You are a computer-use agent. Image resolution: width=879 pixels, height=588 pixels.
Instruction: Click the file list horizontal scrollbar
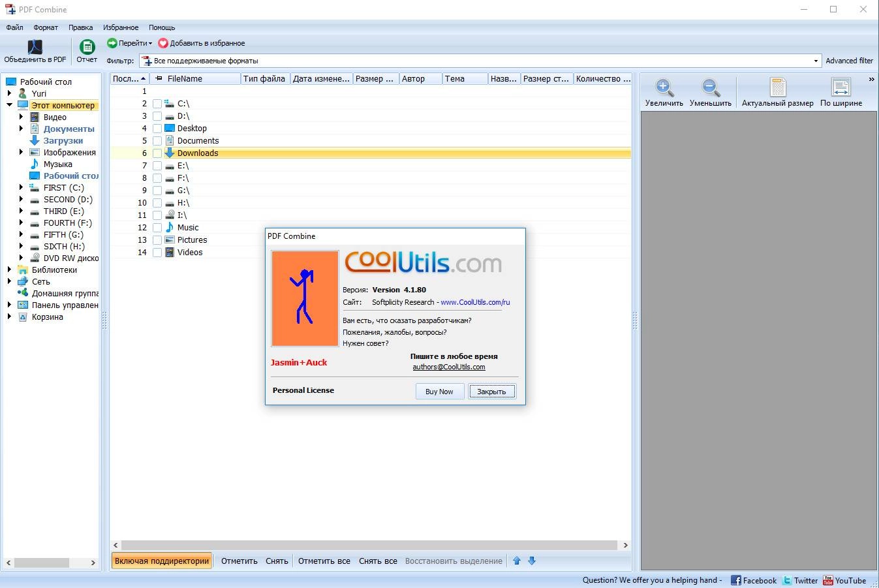[369, 545]
